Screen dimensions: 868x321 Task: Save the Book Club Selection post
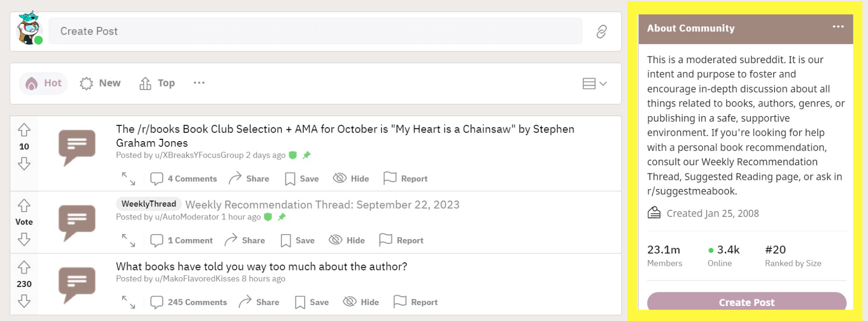302,178
